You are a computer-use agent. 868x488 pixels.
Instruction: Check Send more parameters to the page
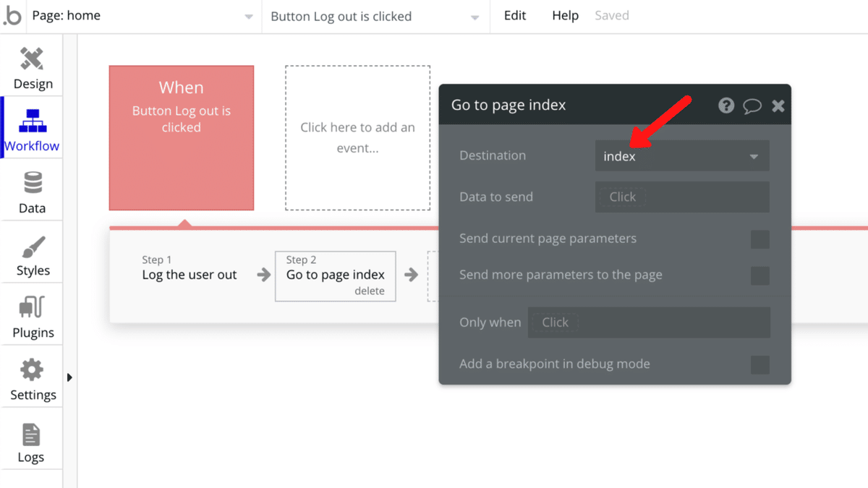(x=759, y=275)
